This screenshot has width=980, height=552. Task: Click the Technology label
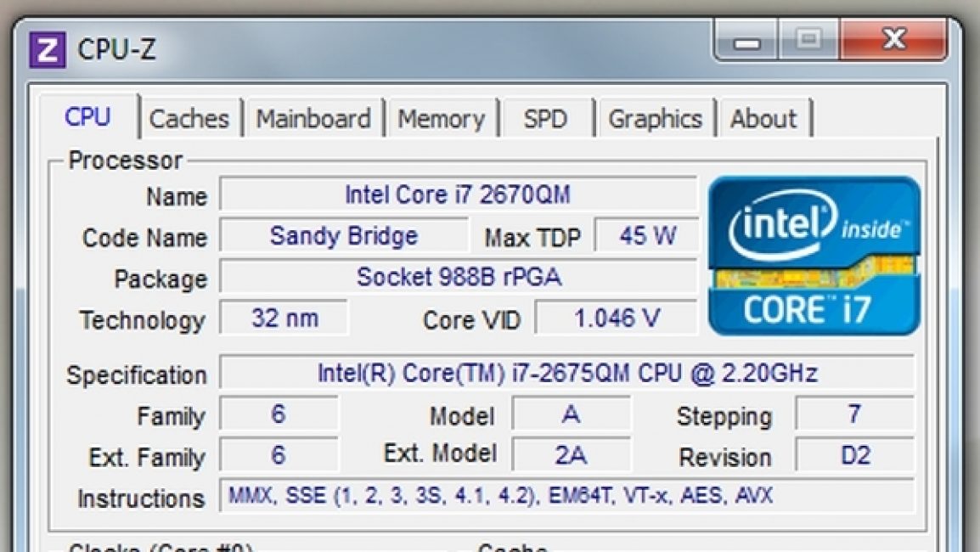[142, 321]
